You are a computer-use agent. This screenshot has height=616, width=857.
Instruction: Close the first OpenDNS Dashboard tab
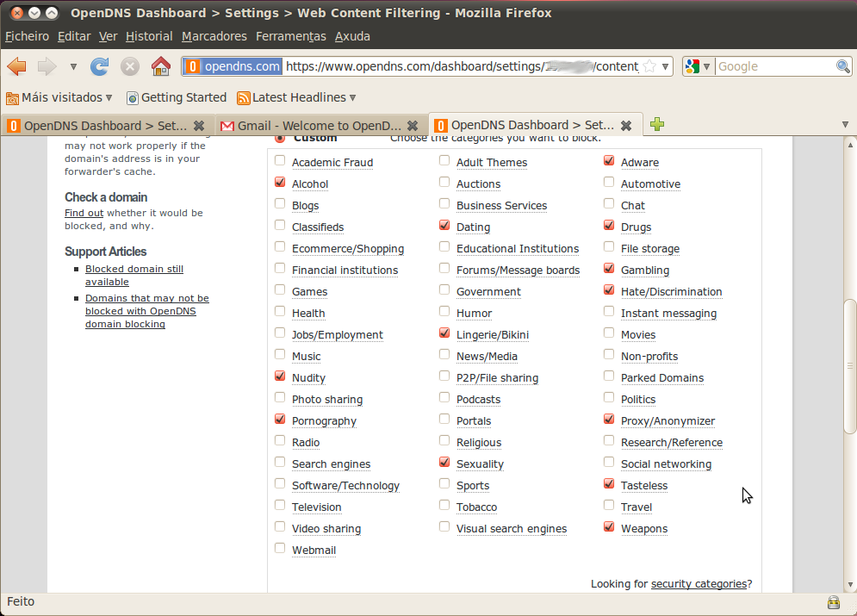[199, 126]
